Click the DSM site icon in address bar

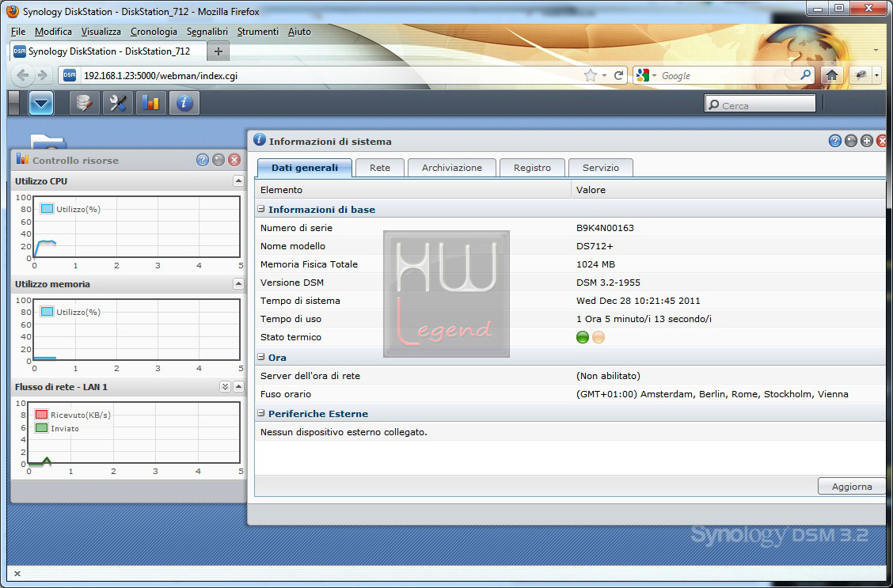click(x=70, y=75)
